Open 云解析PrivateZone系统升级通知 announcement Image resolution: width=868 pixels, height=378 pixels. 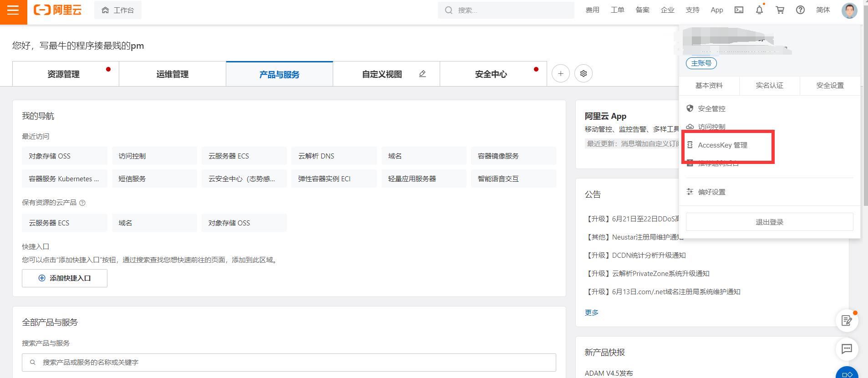647,274
